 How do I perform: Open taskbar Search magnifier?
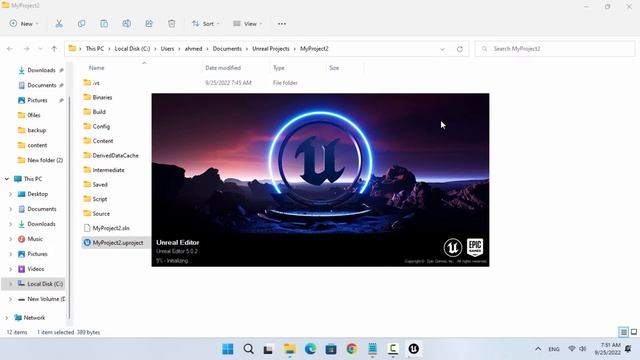tap(248, 349)
